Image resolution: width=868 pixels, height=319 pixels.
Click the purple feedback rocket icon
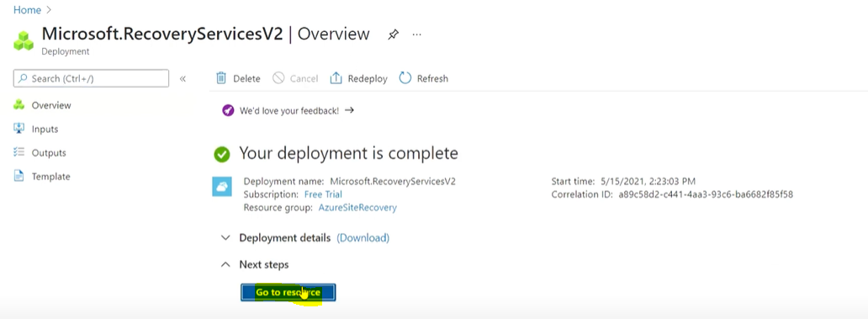[x=228, y=110]
